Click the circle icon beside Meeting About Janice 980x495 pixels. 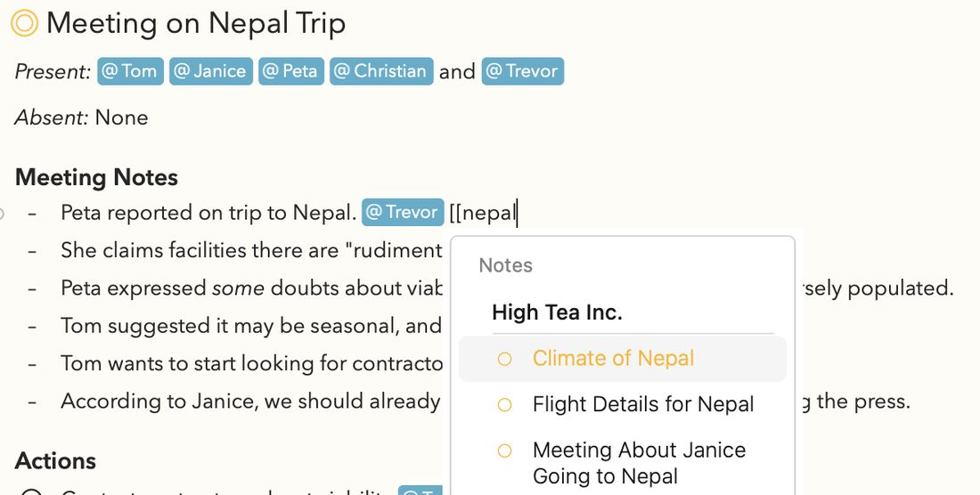(x=504, y=450)
